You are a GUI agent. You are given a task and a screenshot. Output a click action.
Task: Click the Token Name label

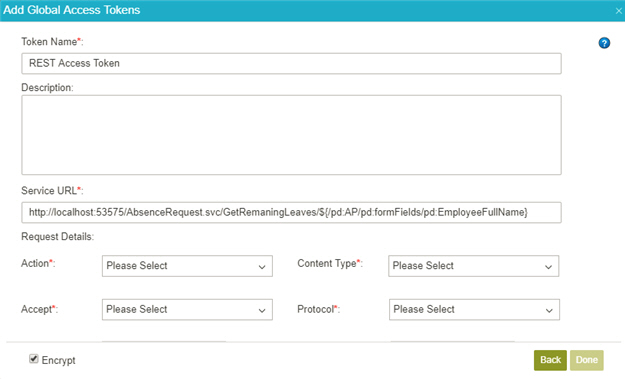pos(52,42)
